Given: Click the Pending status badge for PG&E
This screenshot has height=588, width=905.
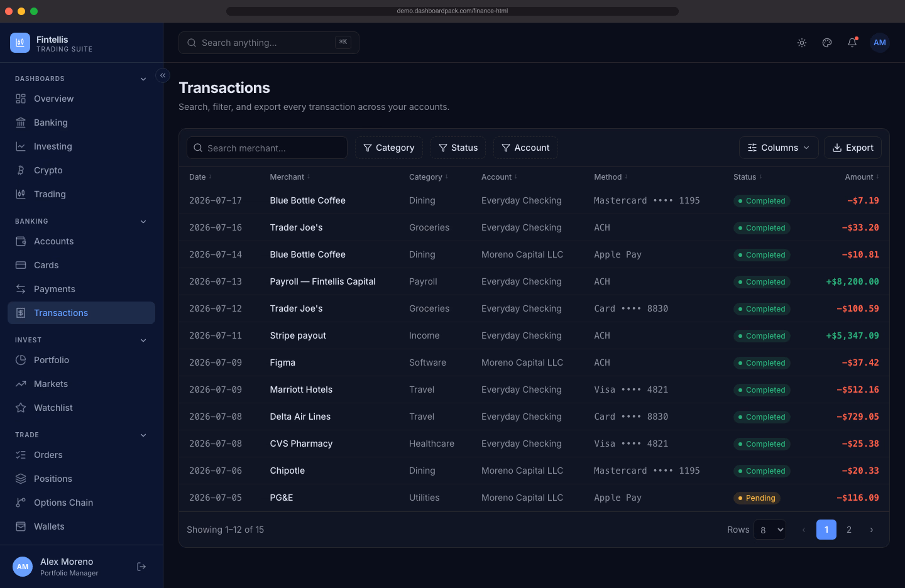Looking at the screenshot, I should pyautogui.click(x=757, y=498).
